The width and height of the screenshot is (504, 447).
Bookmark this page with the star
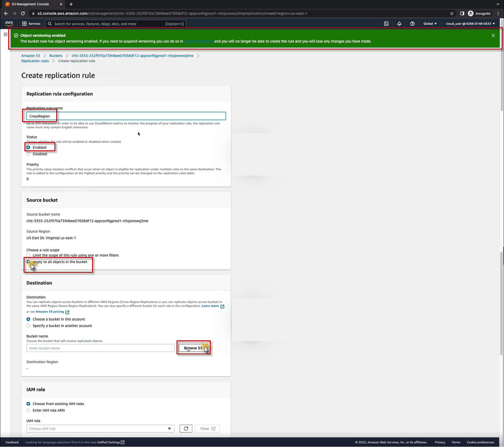tap(452, 13)
